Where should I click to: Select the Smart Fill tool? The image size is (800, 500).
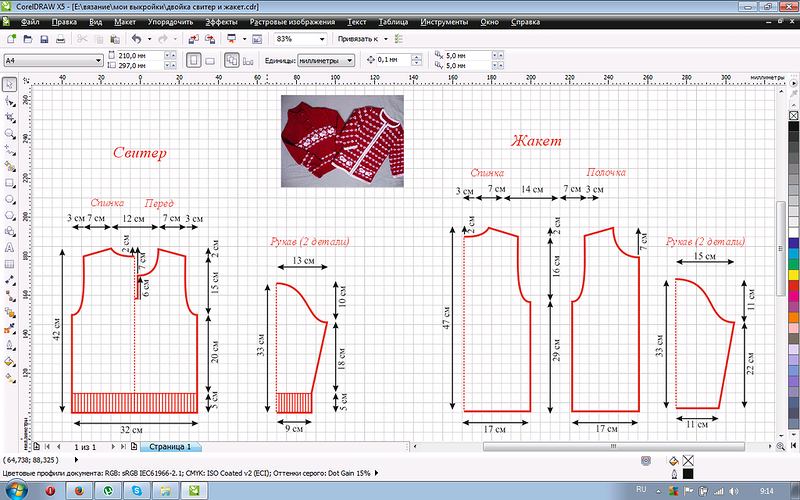tap(9, 166)
